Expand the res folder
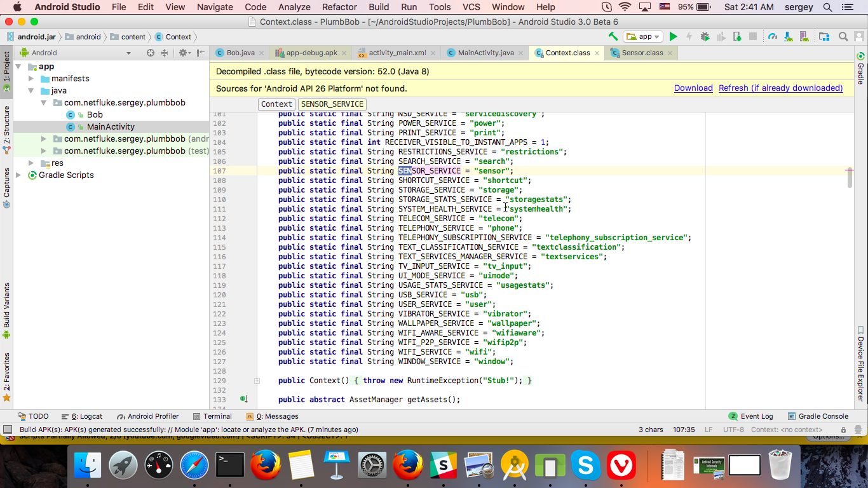Viewport: 868px width, 488px height. coord(31,163)
